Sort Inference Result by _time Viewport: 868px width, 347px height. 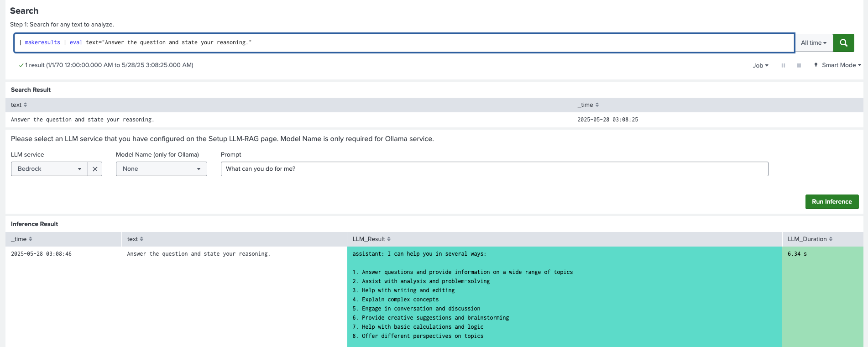tap(21, 239)
